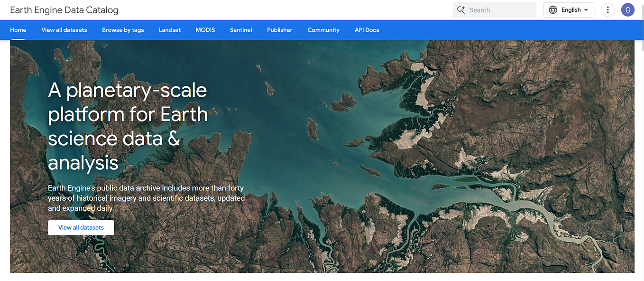Open the API Docs tab
This screenshot has height=281, width=644.
click(x=367, y=30)
